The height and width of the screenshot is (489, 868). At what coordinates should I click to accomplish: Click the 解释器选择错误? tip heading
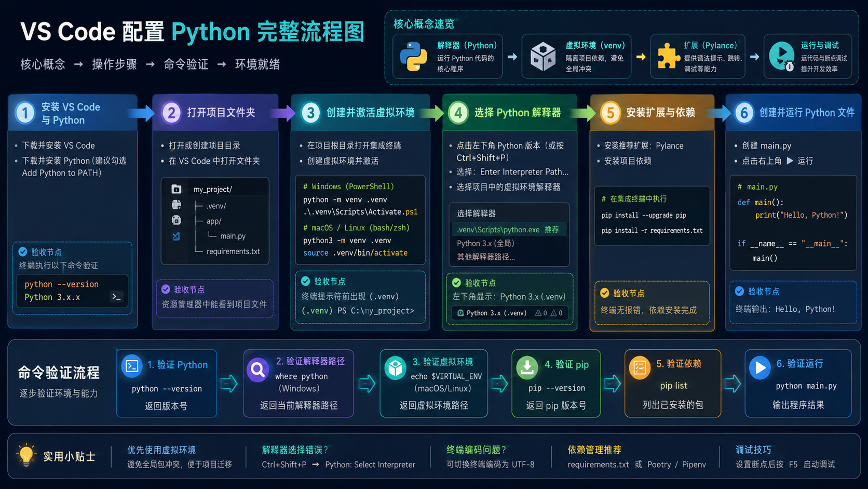click(295, 450)
